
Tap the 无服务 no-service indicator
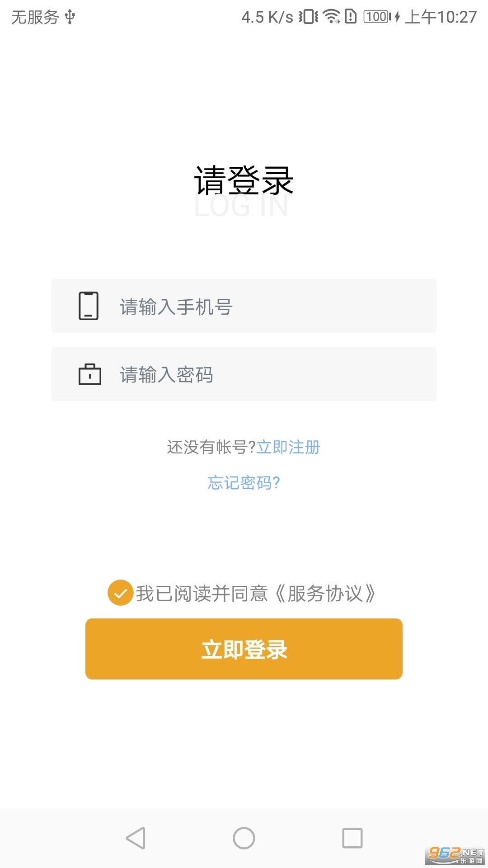pos(35,17)
